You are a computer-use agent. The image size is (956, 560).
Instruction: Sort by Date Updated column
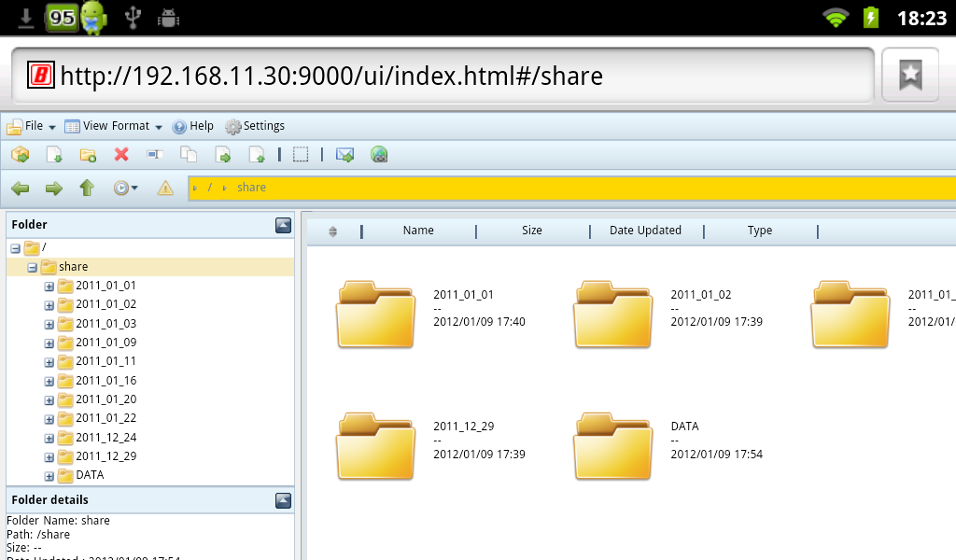pyautogui.click(x=645, y=231)
